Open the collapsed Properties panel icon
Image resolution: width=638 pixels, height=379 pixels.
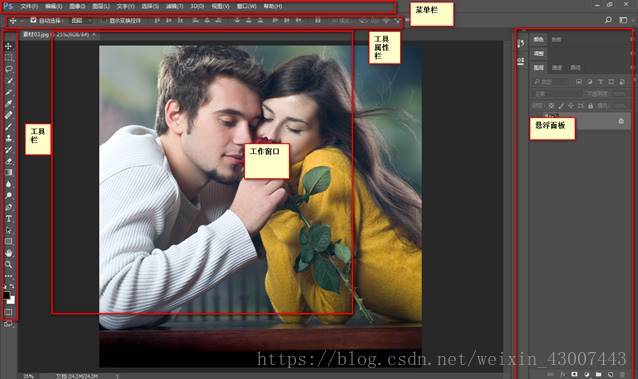(x=521, y=61)
